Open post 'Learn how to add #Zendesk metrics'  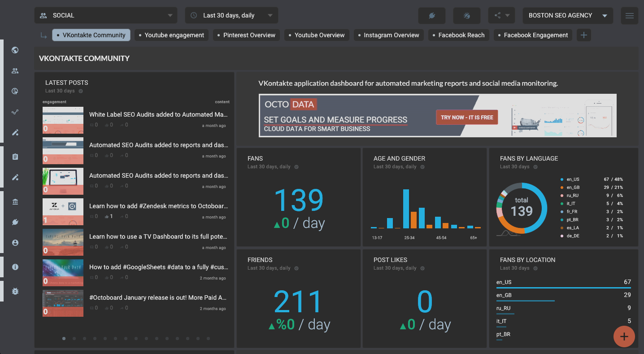158,206
